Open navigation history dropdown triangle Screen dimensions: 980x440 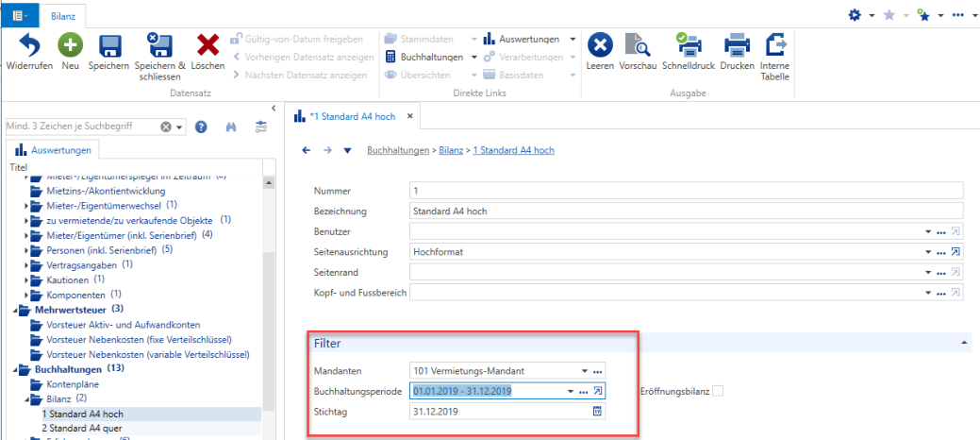point(348,150)
